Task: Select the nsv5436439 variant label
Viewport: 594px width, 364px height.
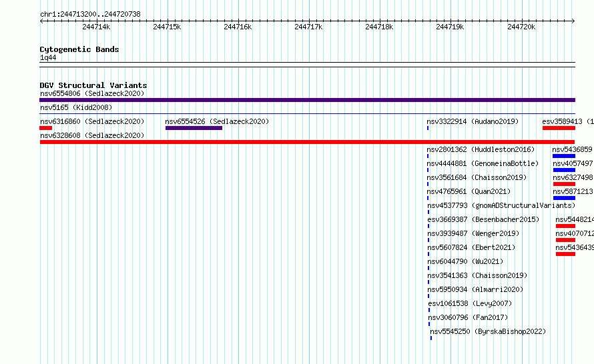Action: 575,247
